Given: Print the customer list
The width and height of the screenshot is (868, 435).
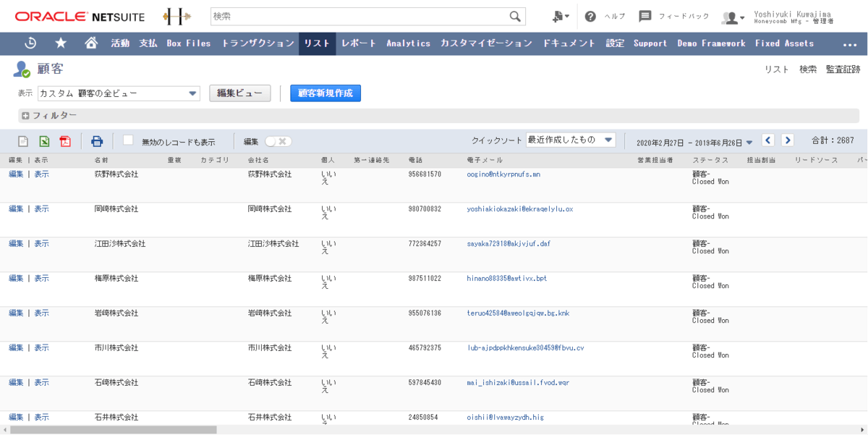Looking at the screenshot, I should pyautogui.click(x=97, y=141).
